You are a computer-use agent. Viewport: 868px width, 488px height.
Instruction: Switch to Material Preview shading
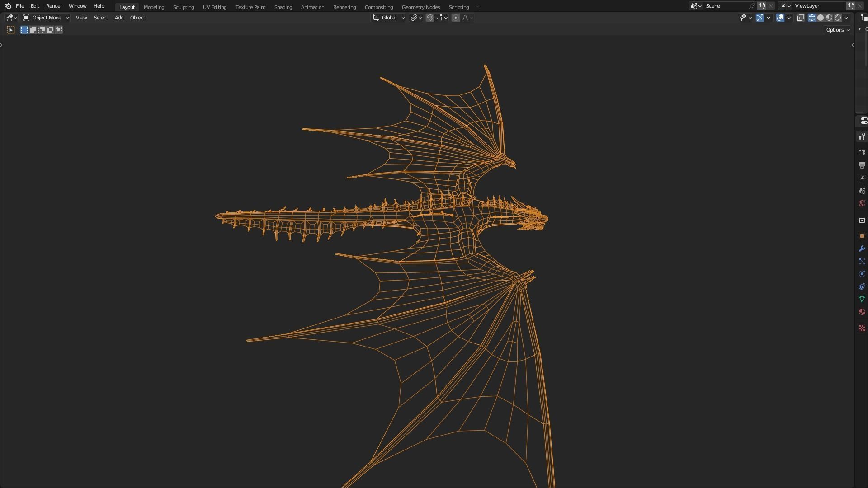(x=829, y=18)
